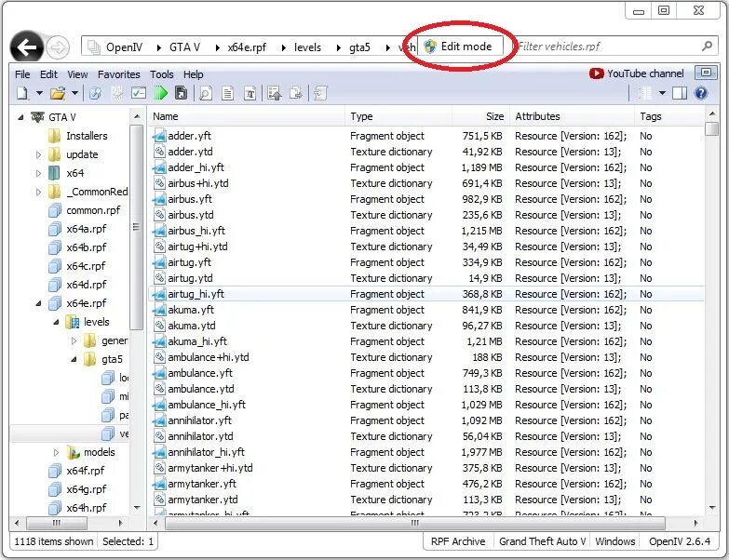Click the text document lines icon

228,93
